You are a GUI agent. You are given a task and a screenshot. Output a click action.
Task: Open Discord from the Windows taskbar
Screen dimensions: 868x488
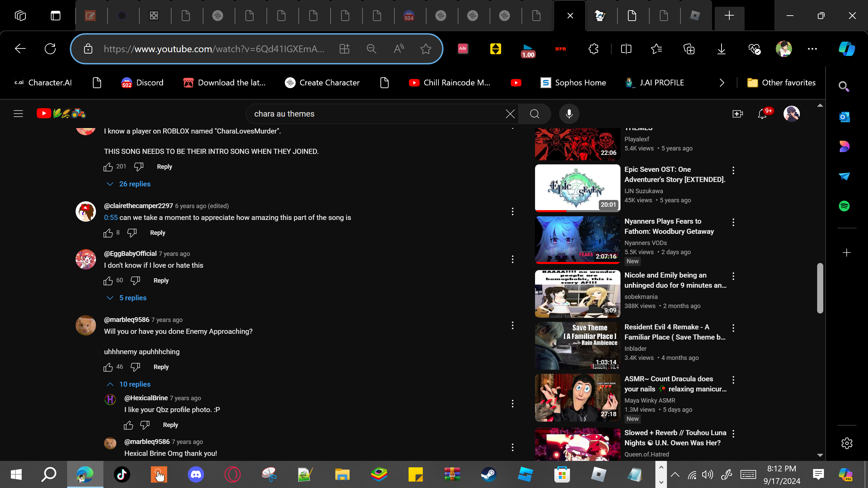click(196, 474)
